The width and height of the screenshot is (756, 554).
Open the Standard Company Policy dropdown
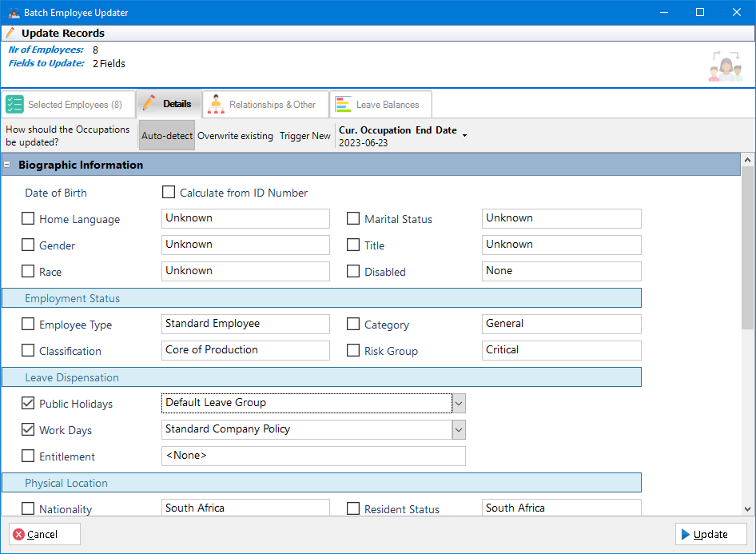[459, 429]
